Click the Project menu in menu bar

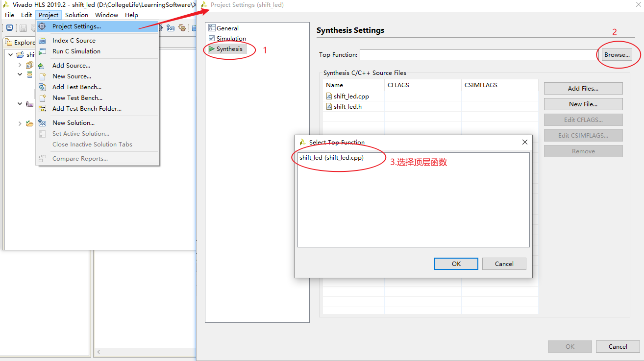tap(49, 15)
